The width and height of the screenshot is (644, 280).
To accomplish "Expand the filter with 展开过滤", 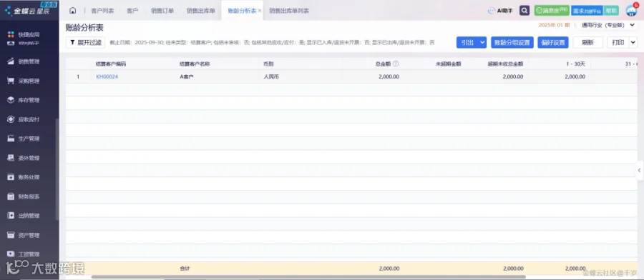I will pos(85,42).
